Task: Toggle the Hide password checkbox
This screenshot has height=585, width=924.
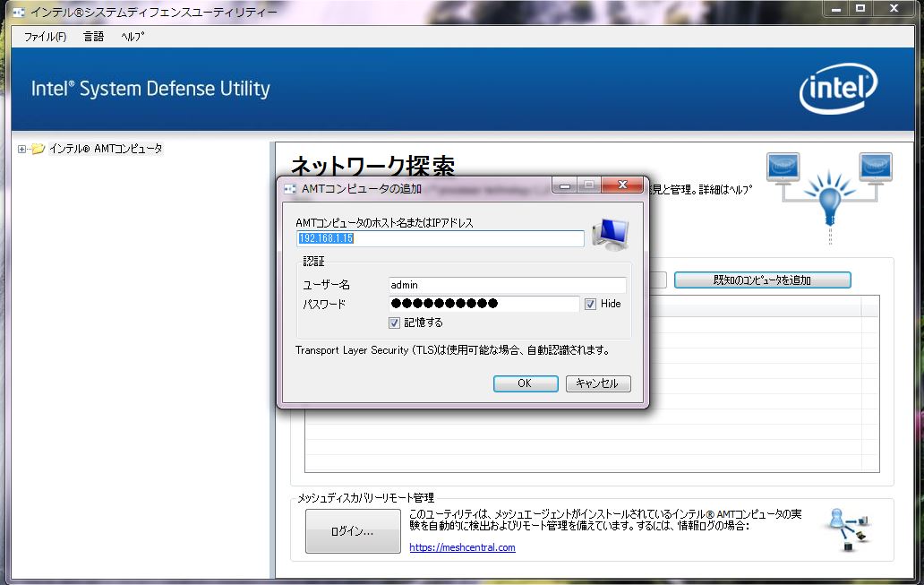Action: click(x=590, y=304)
